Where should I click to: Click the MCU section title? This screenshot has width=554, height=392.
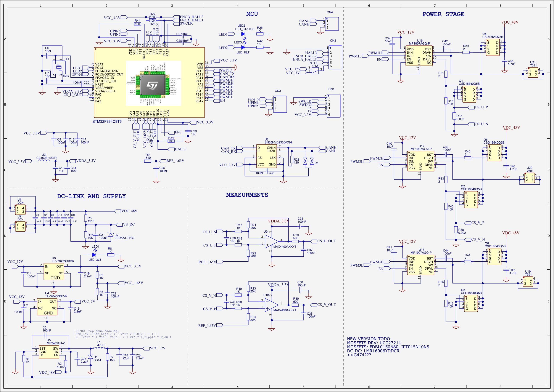point(252,14)
